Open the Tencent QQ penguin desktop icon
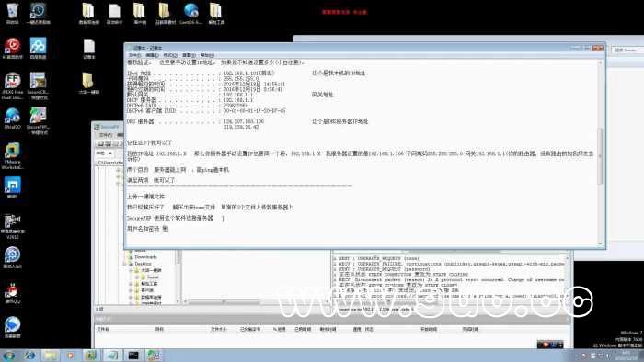The image size is (644, 362). (x=12, y=292)
